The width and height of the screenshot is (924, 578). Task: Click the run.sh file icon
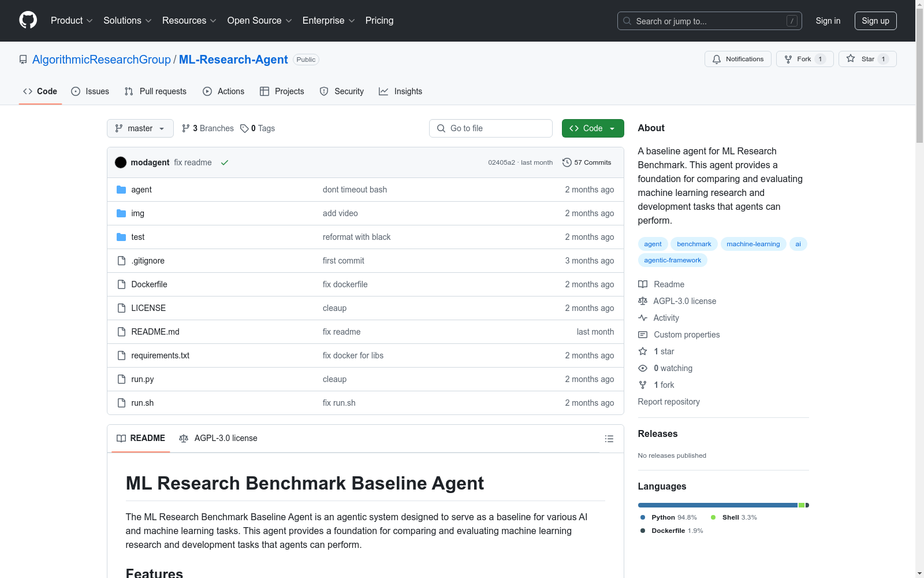[x=121, y=403]
